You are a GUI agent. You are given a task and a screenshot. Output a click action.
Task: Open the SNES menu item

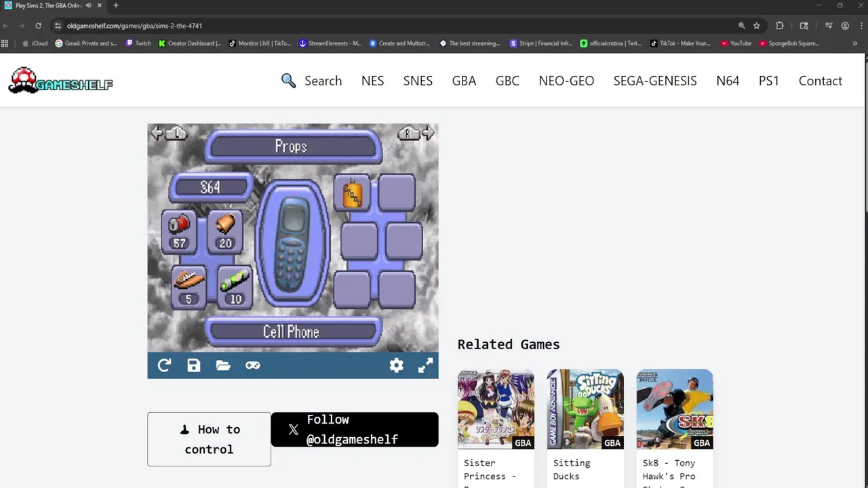tap(418, 81)
